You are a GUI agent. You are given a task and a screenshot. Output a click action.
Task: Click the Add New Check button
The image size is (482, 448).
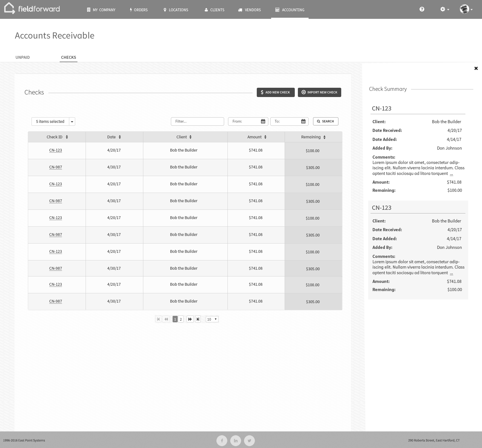(275, 92)
